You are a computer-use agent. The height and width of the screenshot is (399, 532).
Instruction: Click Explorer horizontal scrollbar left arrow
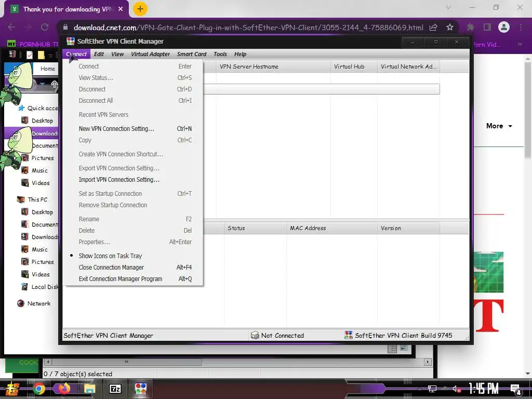[48, 362]
